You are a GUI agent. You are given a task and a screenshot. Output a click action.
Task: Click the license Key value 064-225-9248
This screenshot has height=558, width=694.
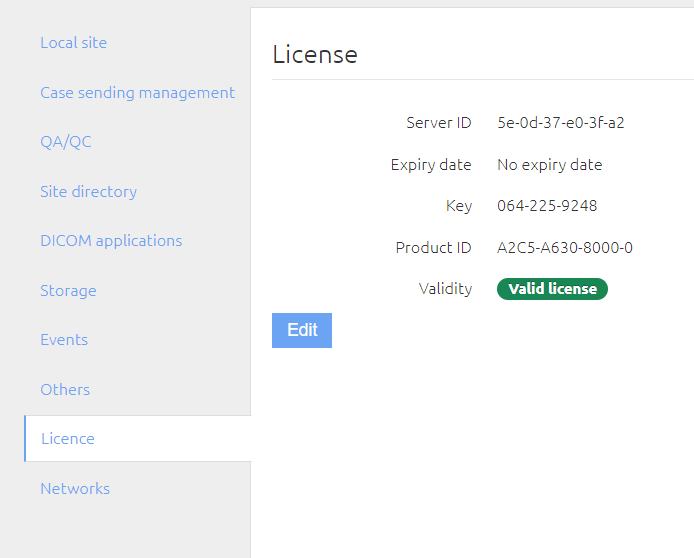tap(547, 206)
